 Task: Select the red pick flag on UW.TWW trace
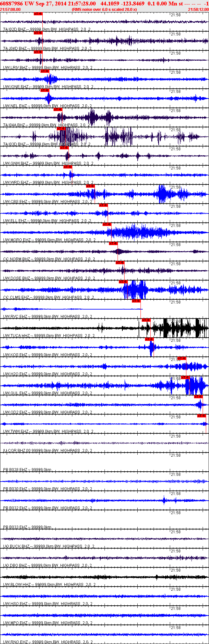click(x=201, y=416)
